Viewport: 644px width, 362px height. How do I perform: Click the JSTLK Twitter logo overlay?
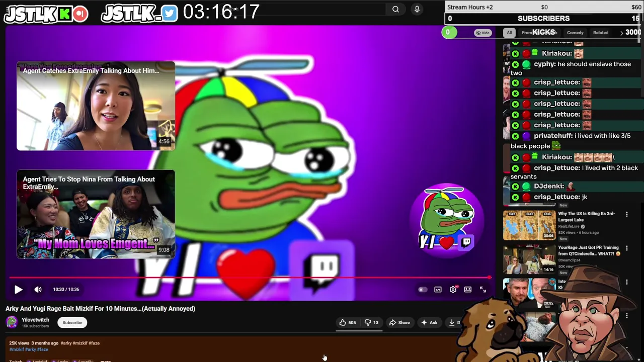(x=139, y=14)
